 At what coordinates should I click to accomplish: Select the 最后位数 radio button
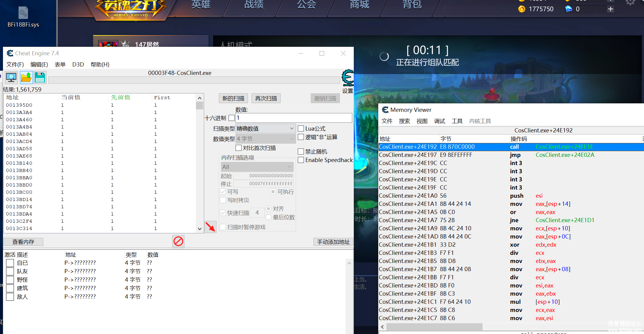[268, 217]
